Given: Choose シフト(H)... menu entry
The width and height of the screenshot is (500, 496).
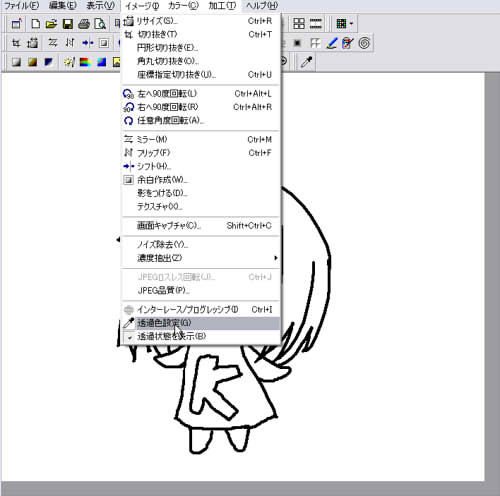Looking at the screenshot, I should 201,166.
